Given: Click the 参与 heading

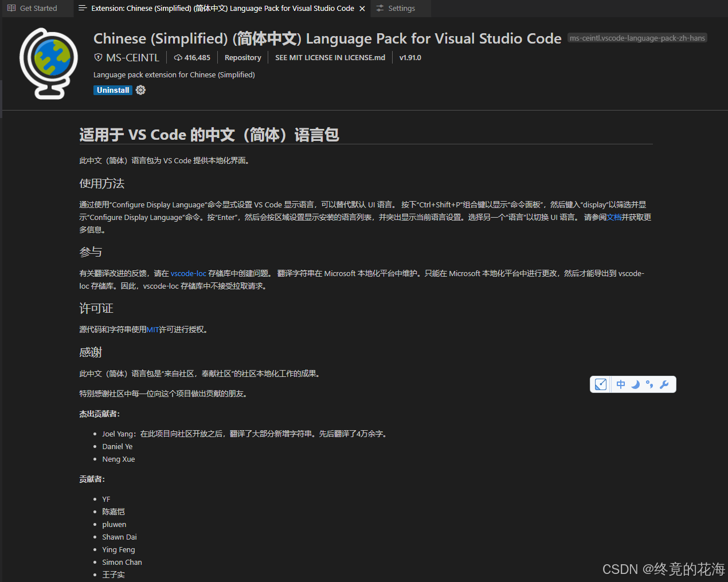Looking at the screenshot, I should coord(91,252).
